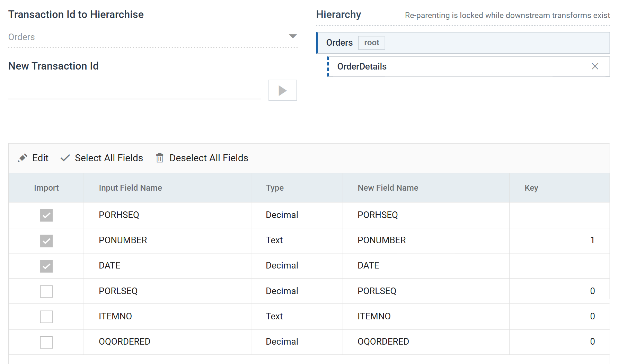Check the ITEMNO import checkbox

point(46,317)
